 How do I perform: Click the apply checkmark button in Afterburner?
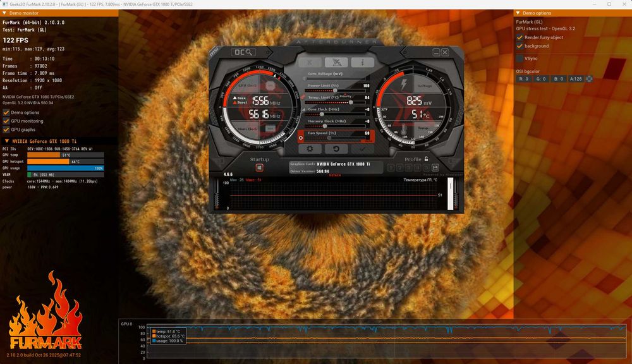pyautogui.click(x=362, y=149)
